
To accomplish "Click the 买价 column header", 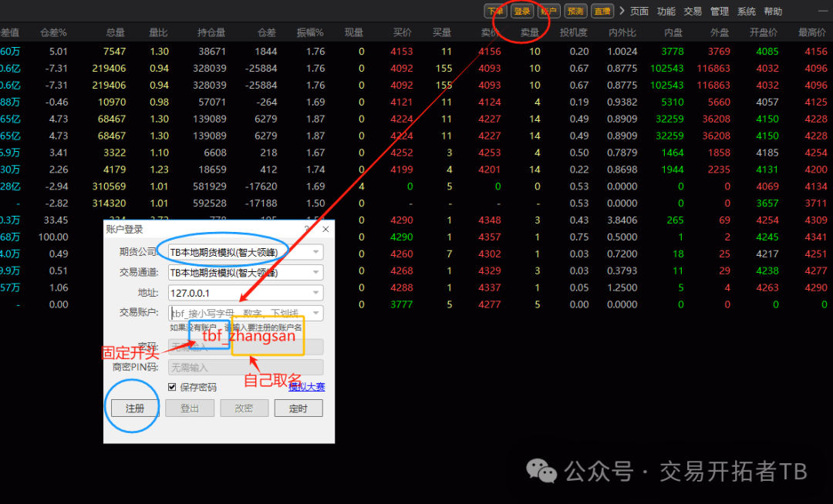I will point(402,32).
